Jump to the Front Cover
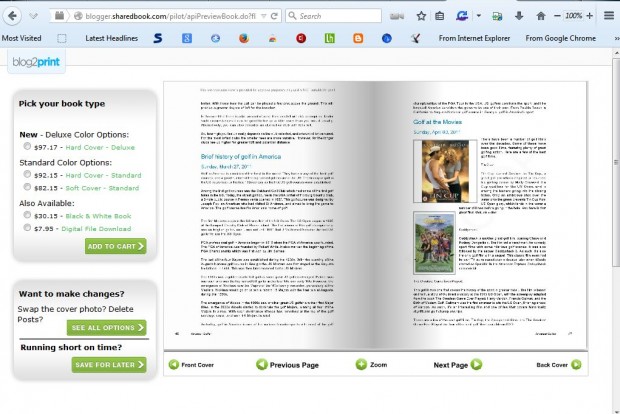 (191, 364)
